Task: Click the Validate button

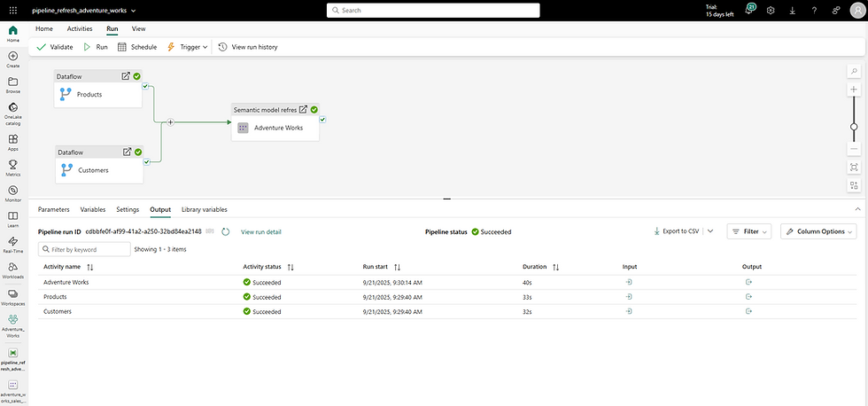Action: click(54, 47)
